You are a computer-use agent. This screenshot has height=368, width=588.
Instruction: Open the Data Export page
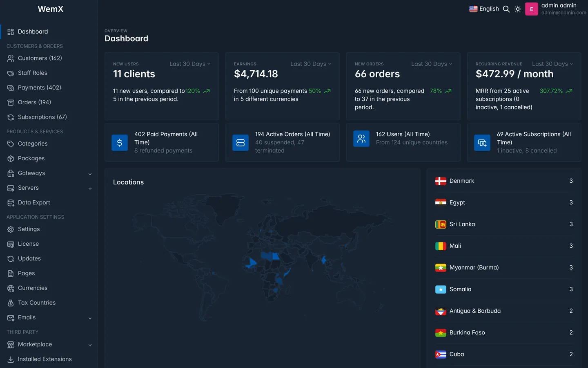coord(49,202)
